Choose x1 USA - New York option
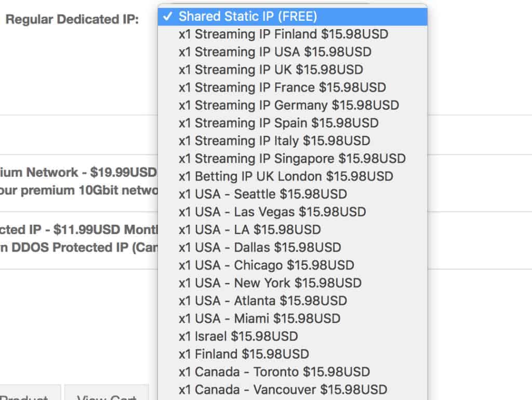The width and height of the screenshot is (532, 400). [x=292, y=283]
